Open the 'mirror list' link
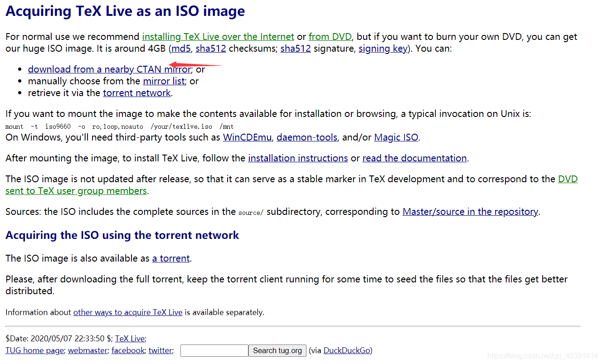Image resolution: width=602 pixels, height=364 pixels. [164, 81]
